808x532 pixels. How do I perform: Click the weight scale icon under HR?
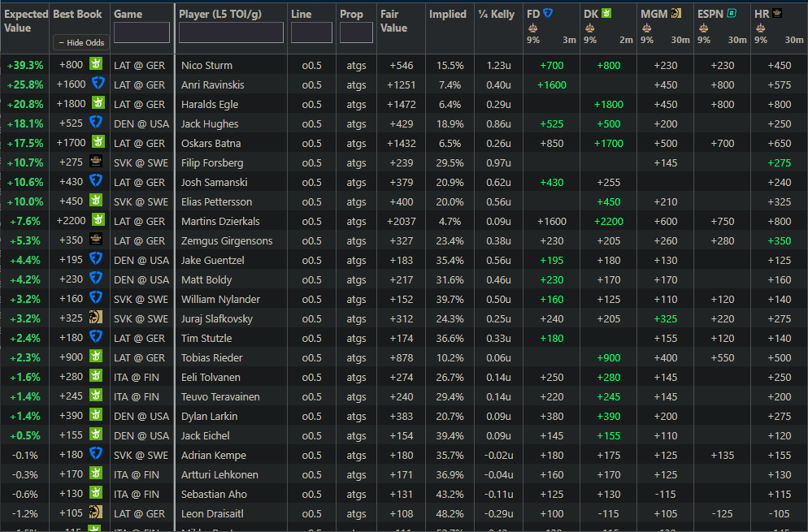[761, 28]
